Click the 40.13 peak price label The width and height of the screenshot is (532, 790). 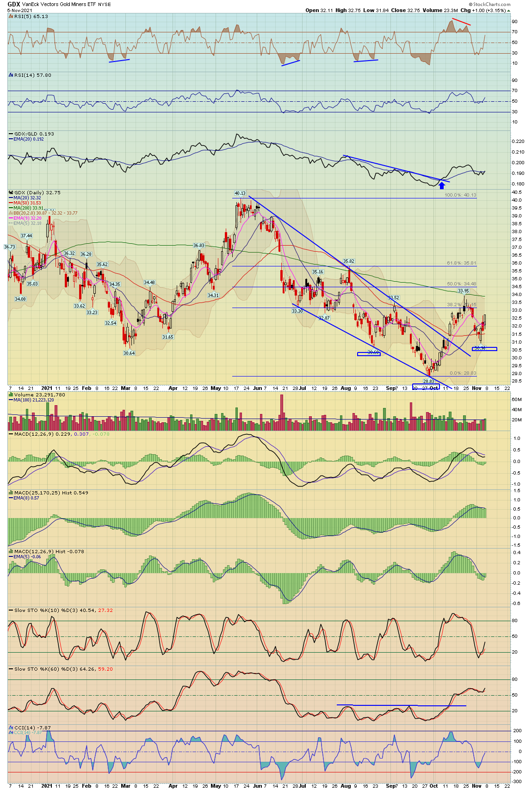point(240,193)
